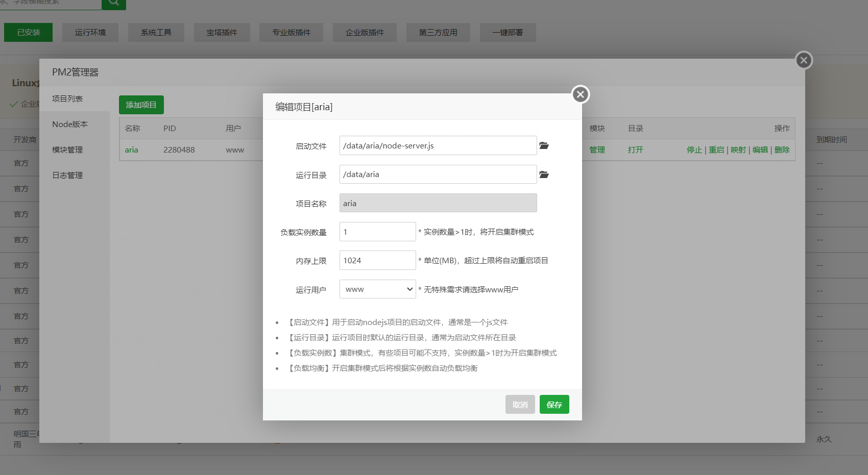Select the 宝塔插件 tab
Image resolution: width=868 pixels, height=475 pixels.
pyautogui.click(x=222, y=32)
